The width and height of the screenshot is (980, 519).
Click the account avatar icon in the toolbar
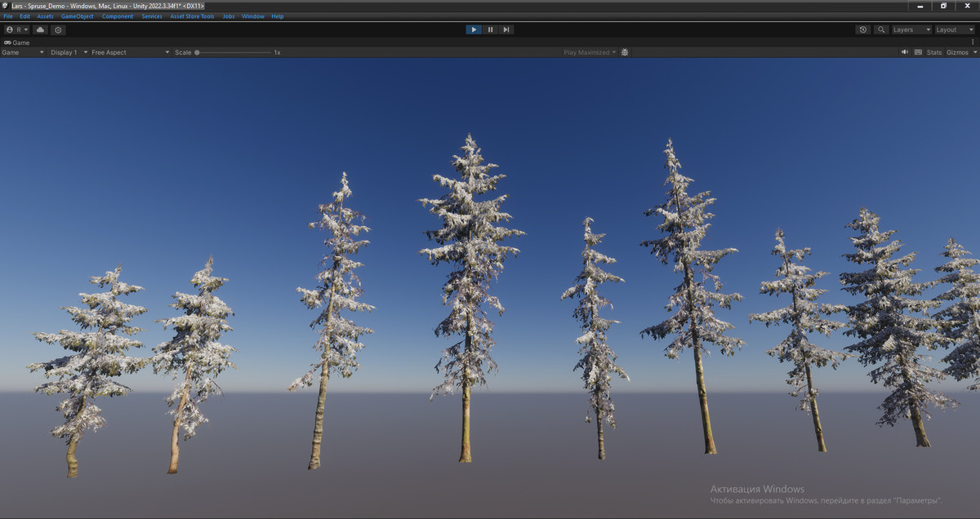coord(10,29)
